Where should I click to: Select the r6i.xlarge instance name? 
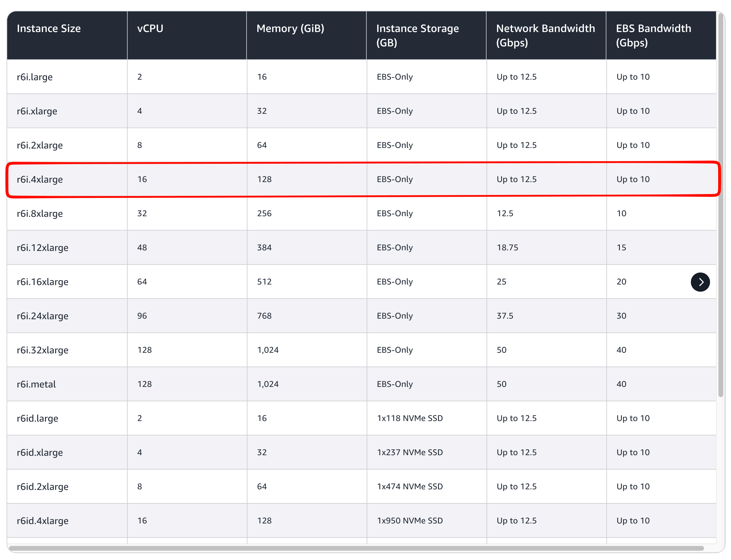pos(37,111)
